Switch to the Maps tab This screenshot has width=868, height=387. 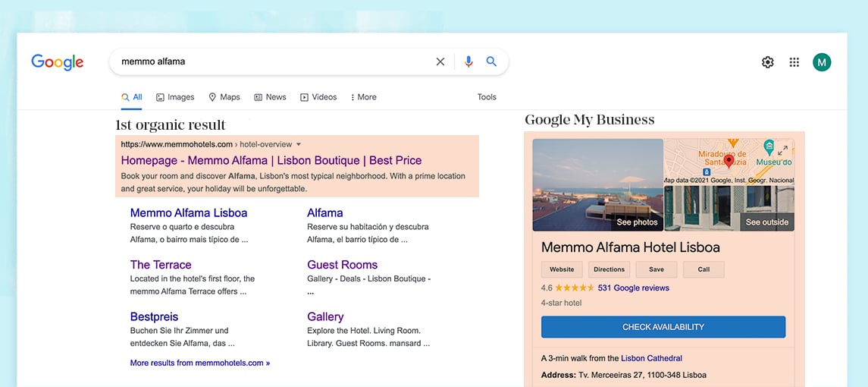tap(224, 97)
